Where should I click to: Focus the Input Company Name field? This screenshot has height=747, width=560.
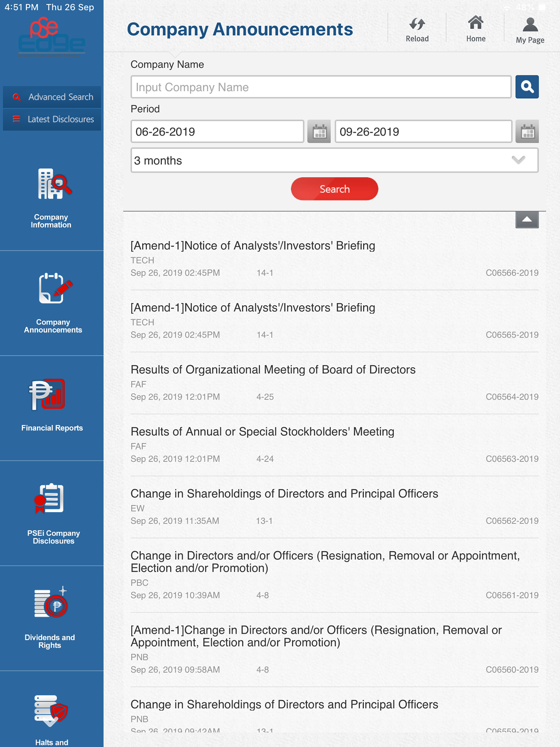pyautogui.click(x=321, y=87)
